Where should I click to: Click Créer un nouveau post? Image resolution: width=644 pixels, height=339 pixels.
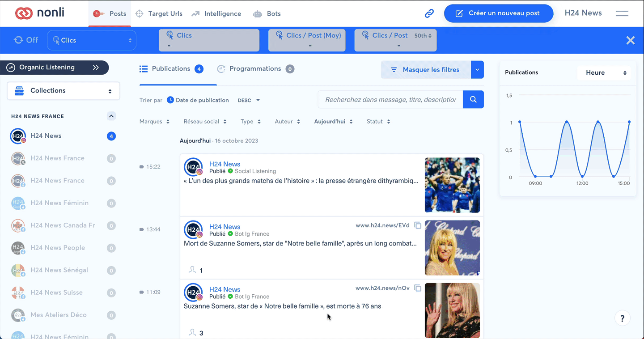[x=499, y=13]
